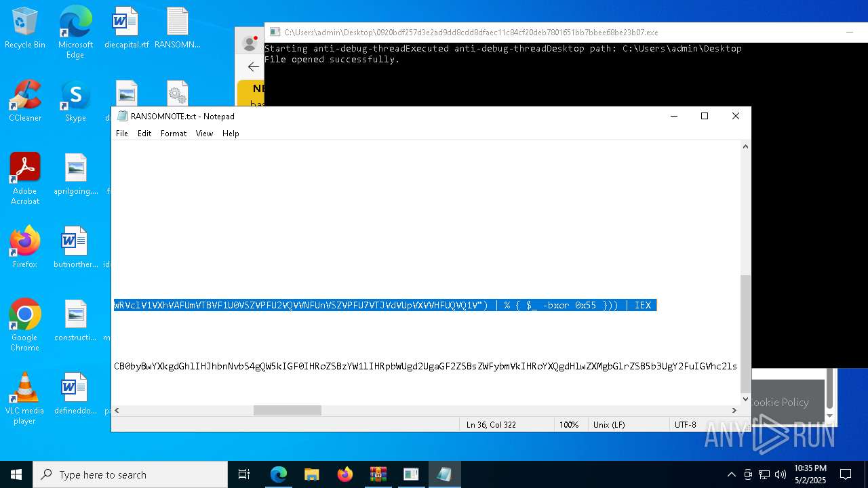
Task: Open the Format menu in Notepad
Action: pyautogui.click(x=174, y=134)
